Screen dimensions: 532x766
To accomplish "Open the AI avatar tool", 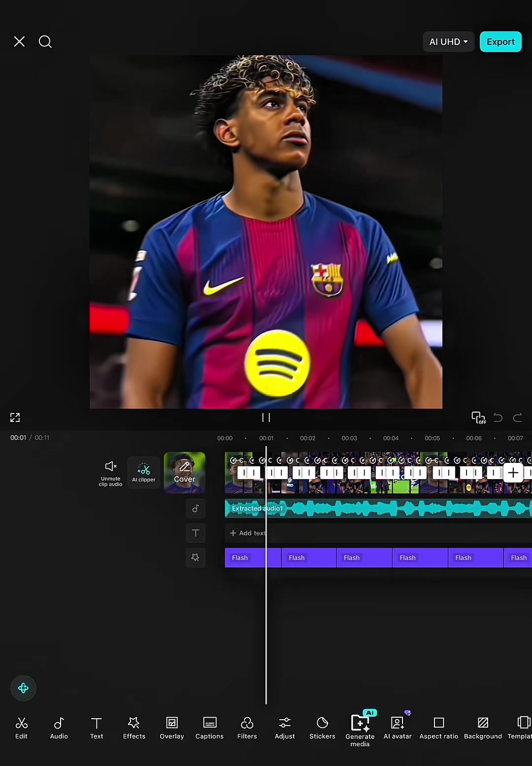I will 398,728.
